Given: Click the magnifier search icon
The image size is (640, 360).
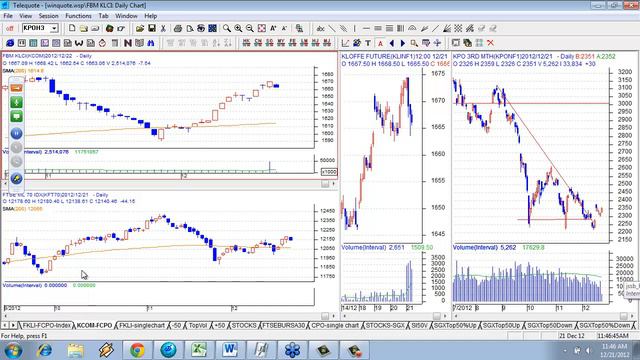Looking at the screenshot, I should point(227,28).
